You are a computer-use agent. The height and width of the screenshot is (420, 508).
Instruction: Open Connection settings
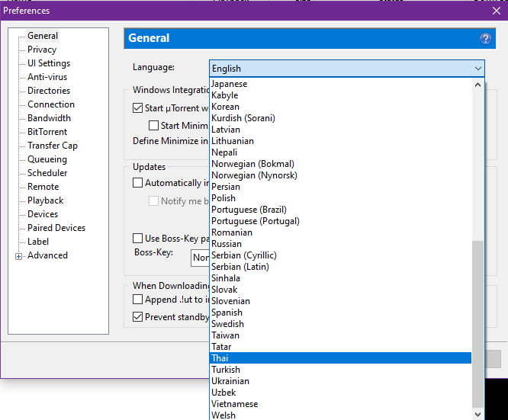pyautogui.click(x=51, y=104)
